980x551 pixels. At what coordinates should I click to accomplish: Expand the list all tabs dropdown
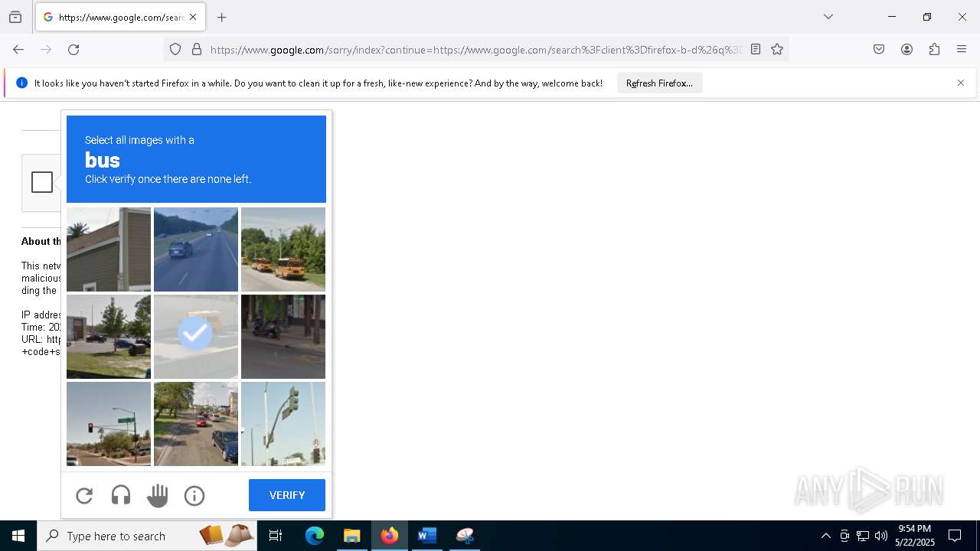click(828, 17)
